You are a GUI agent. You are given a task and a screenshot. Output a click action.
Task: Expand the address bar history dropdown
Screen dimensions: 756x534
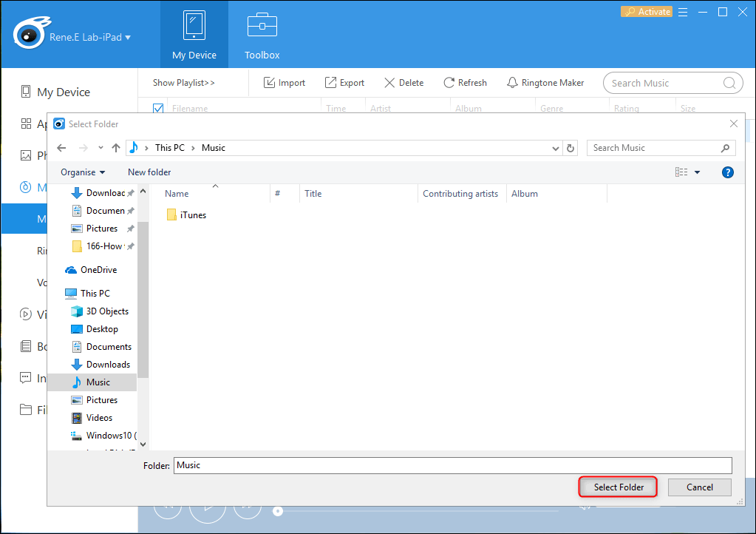pyautogui.click(x=556, y=148)
